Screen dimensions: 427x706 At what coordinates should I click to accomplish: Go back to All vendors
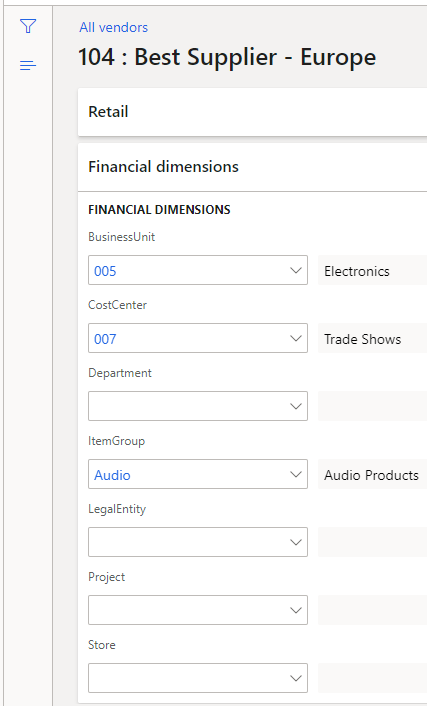pos(114,27)
